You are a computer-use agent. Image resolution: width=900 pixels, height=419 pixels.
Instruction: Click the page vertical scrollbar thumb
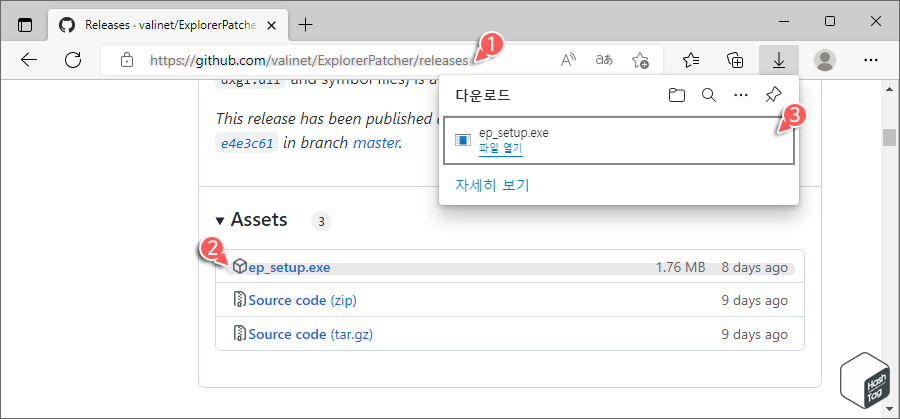(x=890, y=138)
